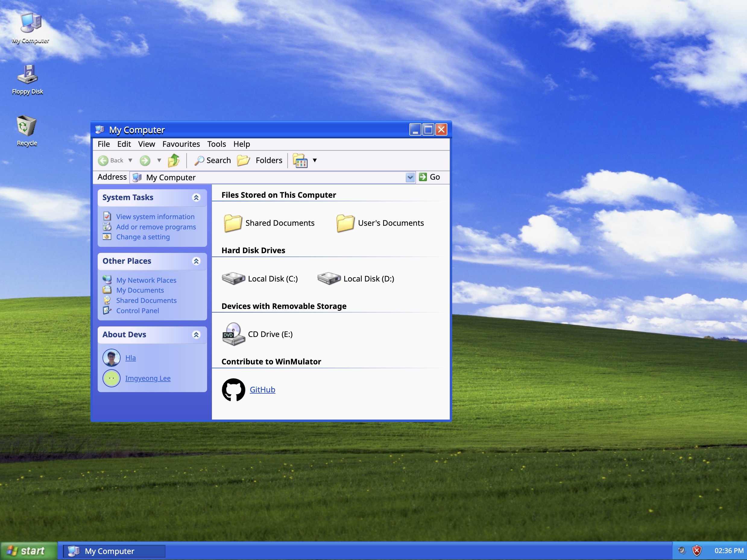The height and width of the screenshot is (560, 747).
Task: Click the grey system tray icon
Action: 682,551
